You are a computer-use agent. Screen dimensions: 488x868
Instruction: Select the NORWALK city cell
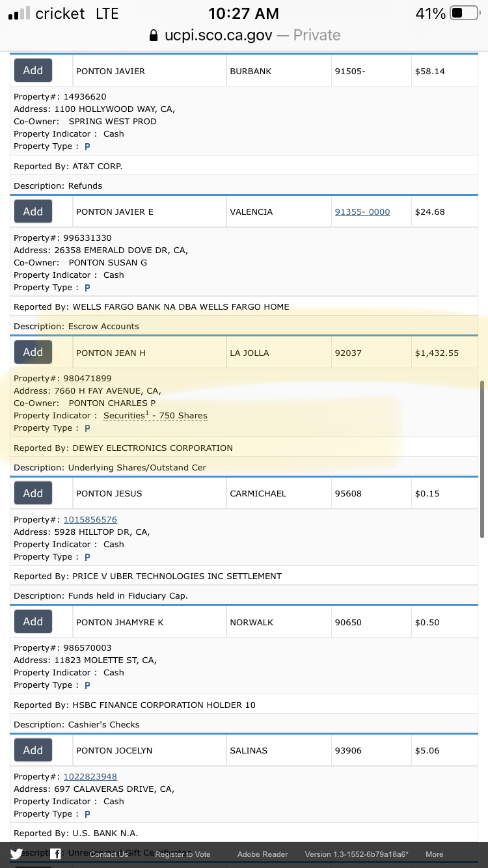[x=278, y=622]
